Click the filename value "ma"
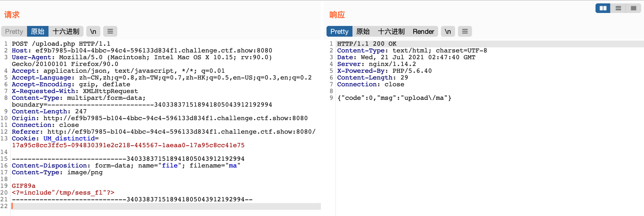The width and height of the screenshot is (644, 216). pos(233,166)
